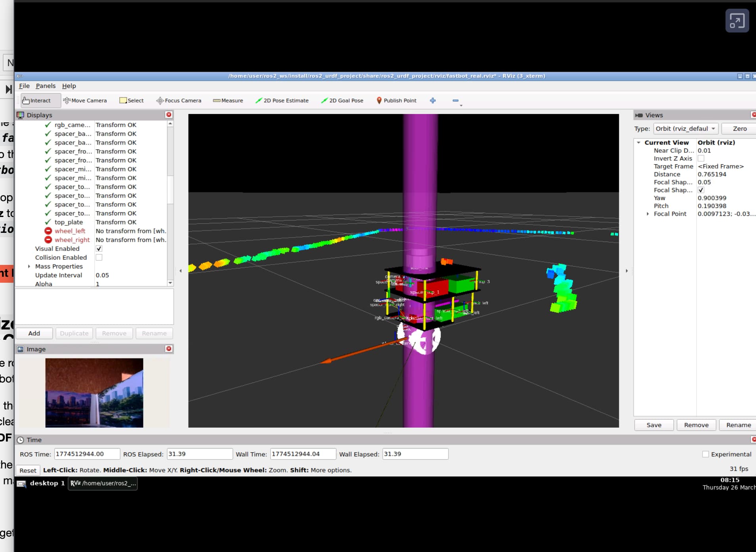Click the Displays panel vertical scrollbar
Viewport: 756px width, 552px height.
170,190
